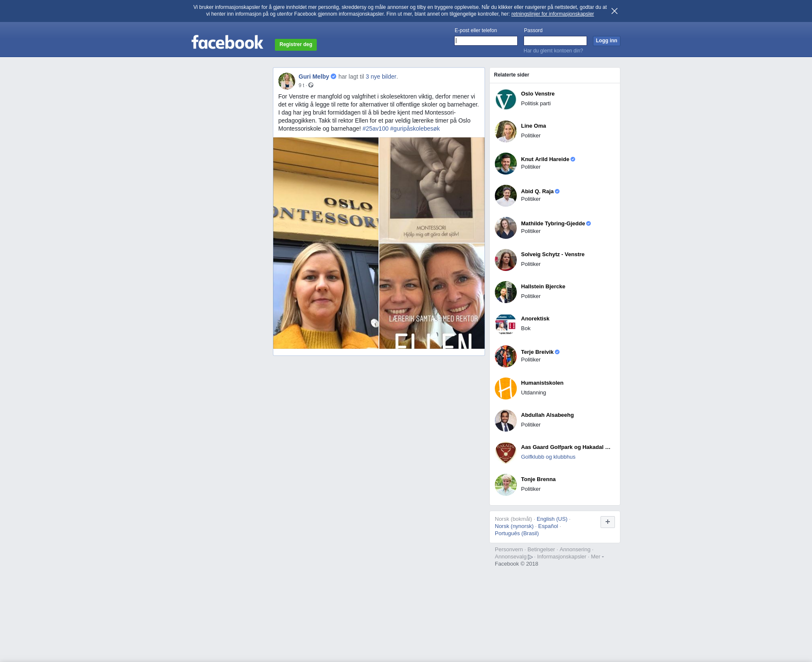This screenshot has height=662, width=812.
Task: Click the verified badge next to Guri Melby
Action: point(334,77)
